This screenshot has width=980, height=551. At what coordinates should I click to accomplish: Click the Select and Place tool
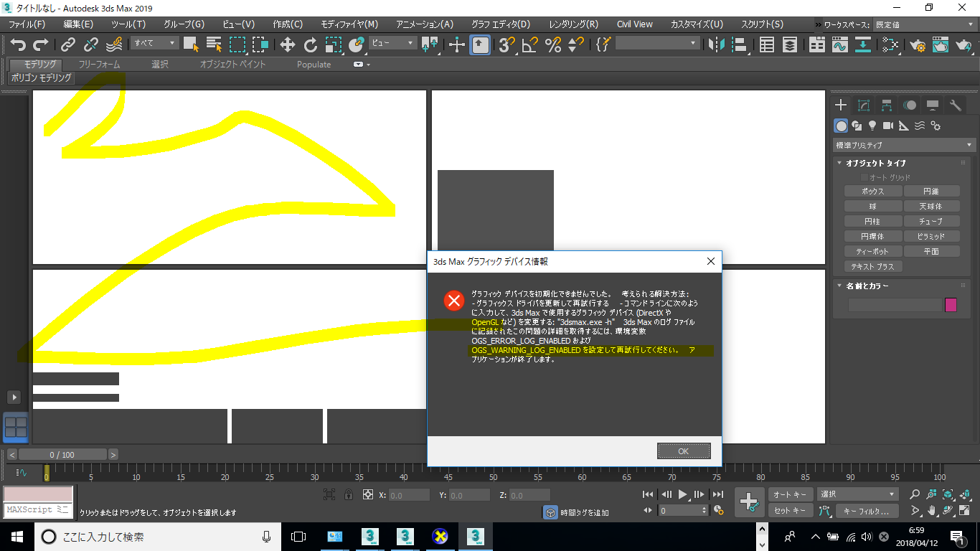pos(357,44)
